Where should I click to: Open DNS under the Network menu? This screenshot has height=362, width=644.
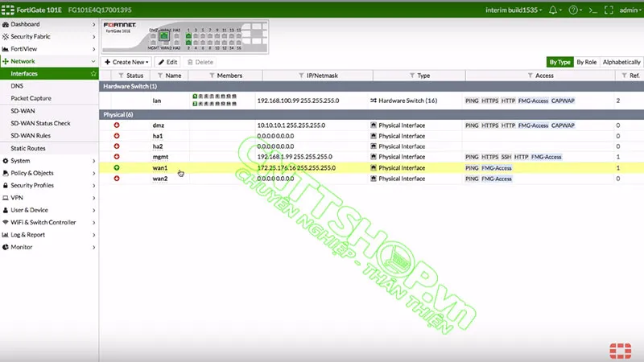click(17, 85)
